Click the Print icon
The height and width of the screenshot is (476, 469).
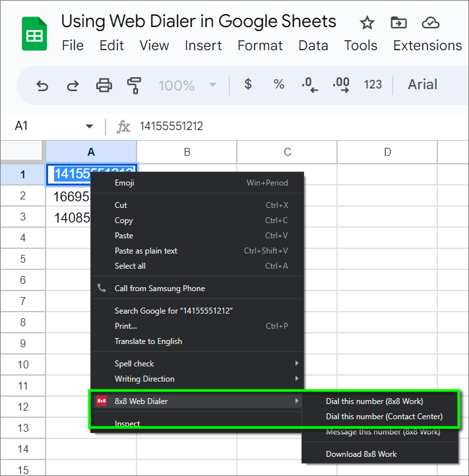pos(104,85)
